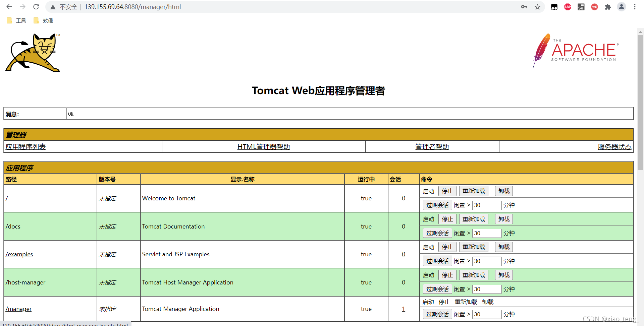Click the not-secure warning triangle icon

click(53, 7)
